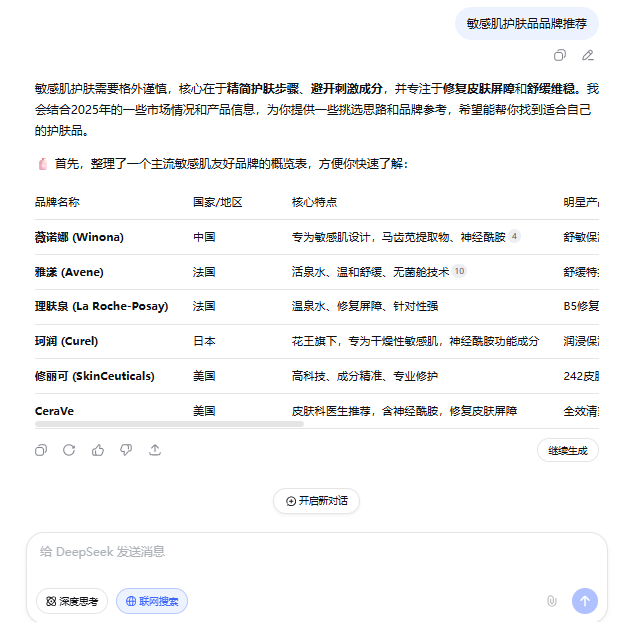Open citation badge 10 in Avene row
This screenshot has width=622, height=622.
(x=459, y=271)
